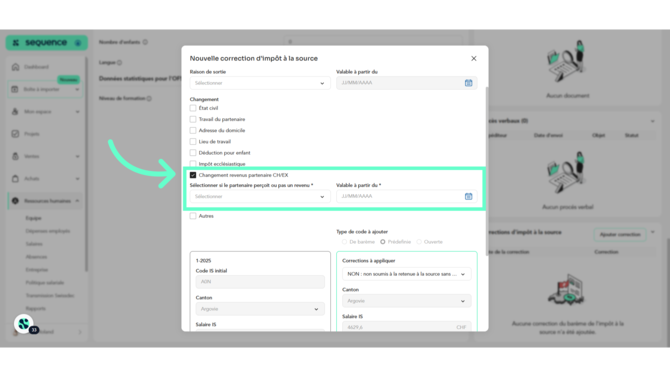Open Transmission Swissdec submenu item
Viewport: 670px width, 377px height.
[50, 295]
